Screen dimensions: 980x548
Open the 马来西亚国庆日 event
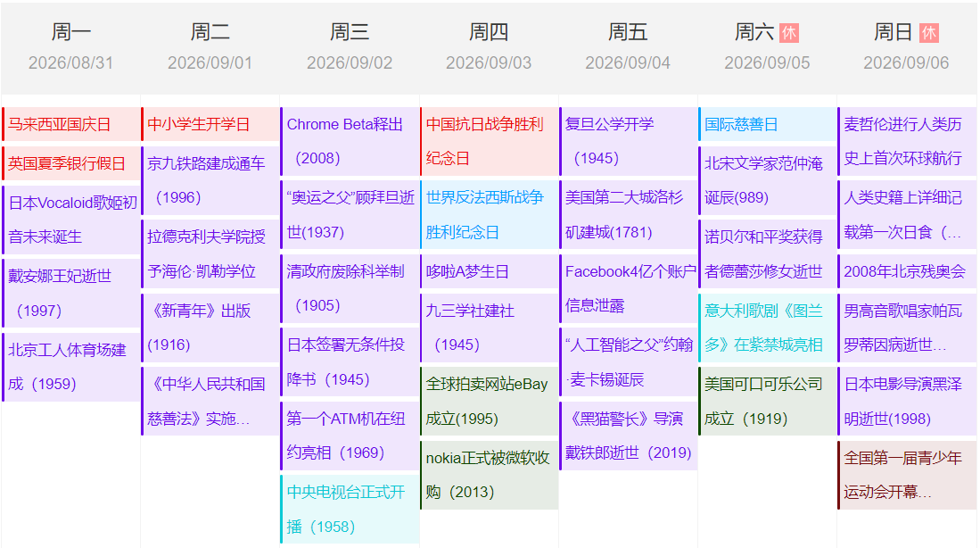pyautogui.click(x=71, y=124)
